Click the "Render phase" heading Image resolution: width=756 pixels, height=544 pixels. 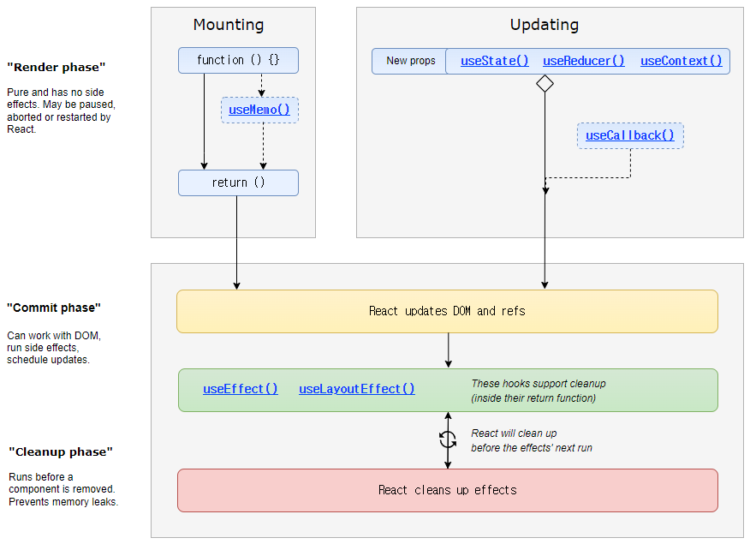click(57, 67)
